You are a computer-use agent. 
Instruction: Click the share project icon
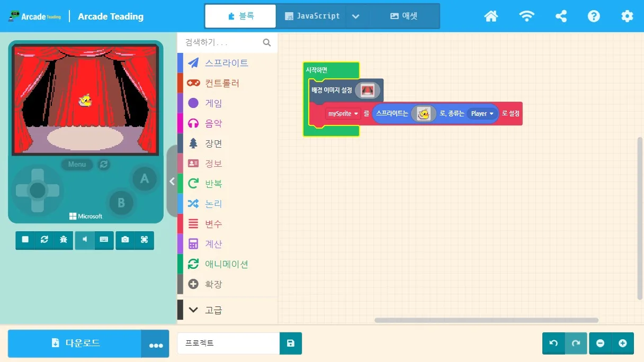pyautogui.click(x=561, y=16)
